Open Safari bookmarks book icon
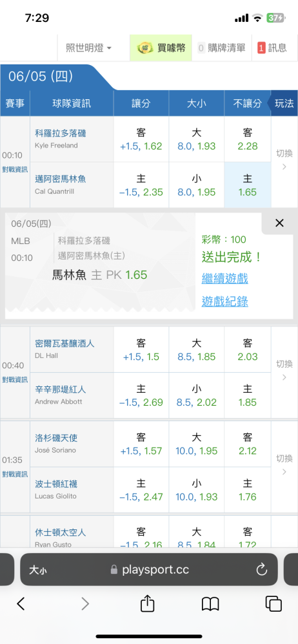The height and width of the screenshot is (644, 298). click(210, 604)
